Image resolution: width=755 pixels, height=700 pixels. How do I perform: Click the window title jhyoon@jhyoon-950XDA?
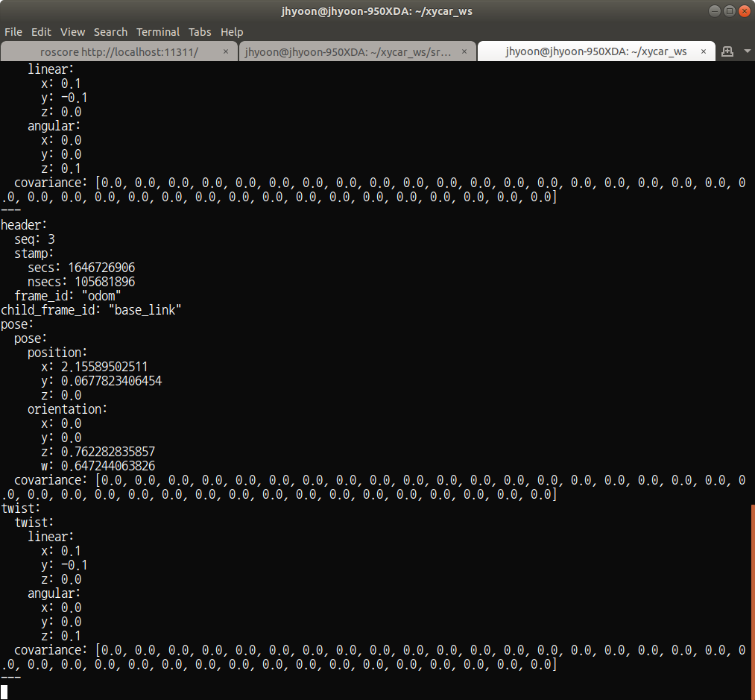(x=377, y=11)
